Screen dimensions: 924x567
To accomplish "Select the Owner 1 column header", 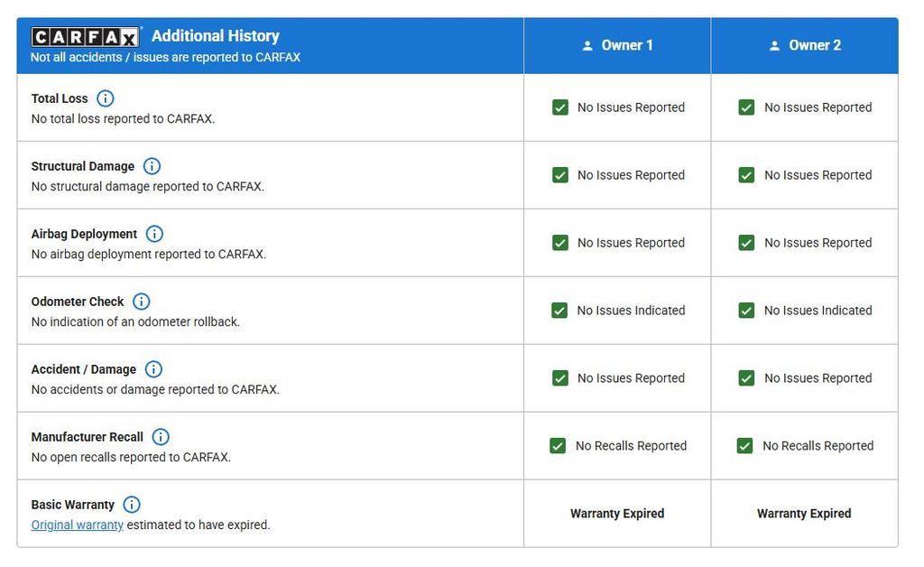I will tap(617, 45).
